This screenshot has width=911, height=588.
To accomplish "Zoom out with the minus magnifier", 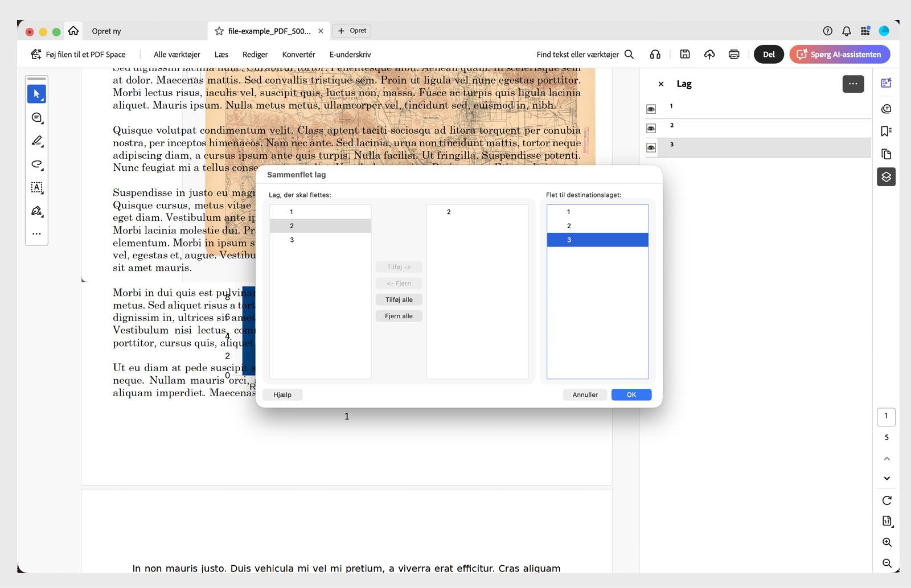I will (x=887, y=563).
